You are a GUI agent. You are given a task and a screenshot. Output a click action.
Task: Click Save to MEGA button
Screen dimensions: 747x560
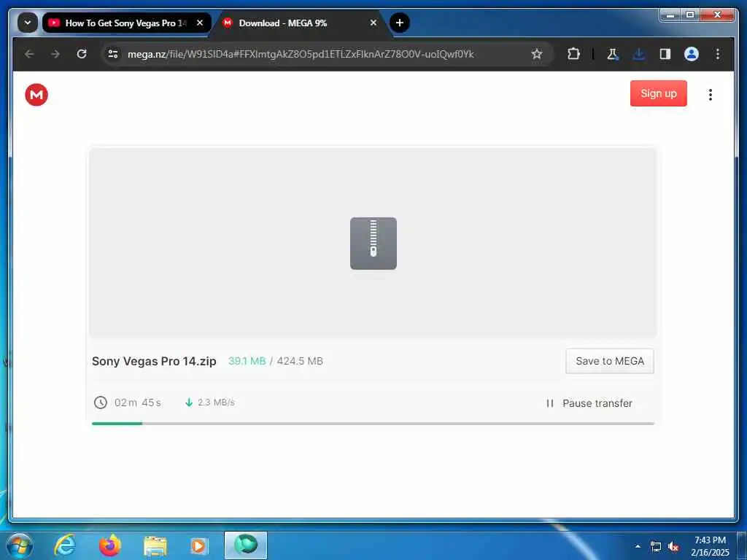609,361
